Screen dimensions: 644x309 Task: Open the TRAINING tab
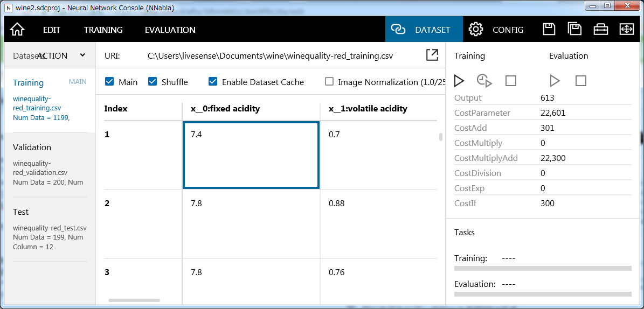coord(103,30)
